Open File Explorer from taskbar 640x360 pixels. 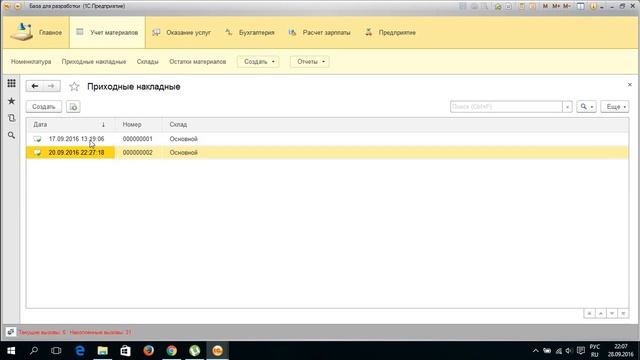pyautogui.click(x=102, y=351)
